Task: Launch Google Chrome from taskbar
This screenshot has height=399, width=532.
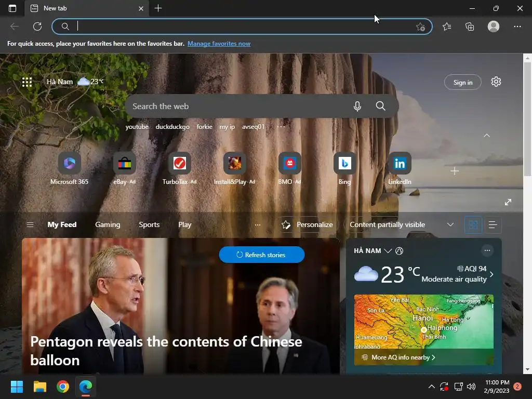Action: [x=63, y=387]
